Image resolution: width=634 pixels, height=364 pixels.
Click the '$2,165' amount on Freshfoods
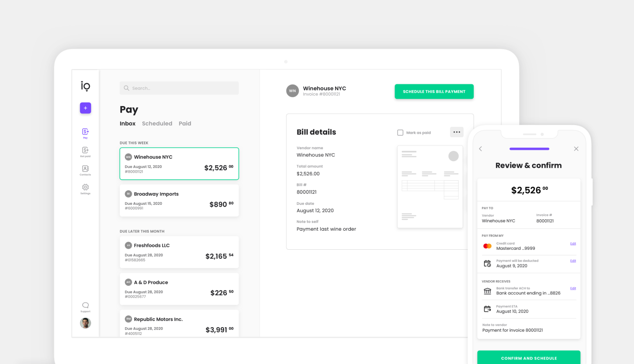coord(216,256)
